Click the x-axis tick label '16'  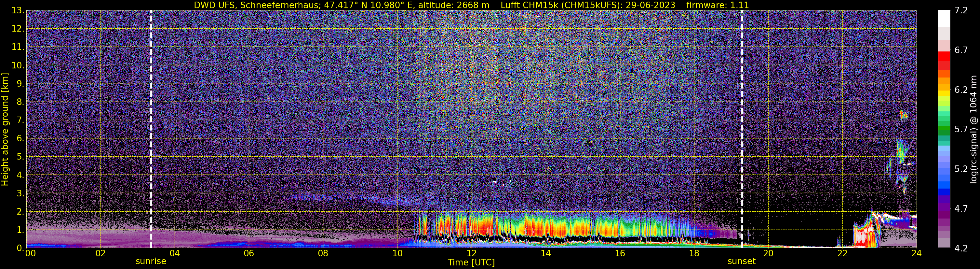620,253
